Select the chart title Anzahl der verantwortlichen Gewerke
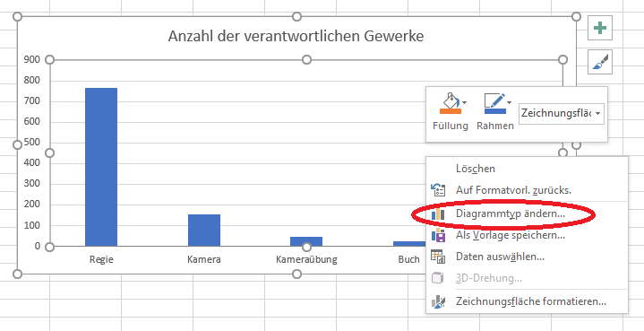This screenshot has width=644, height=331. point(296,36)
